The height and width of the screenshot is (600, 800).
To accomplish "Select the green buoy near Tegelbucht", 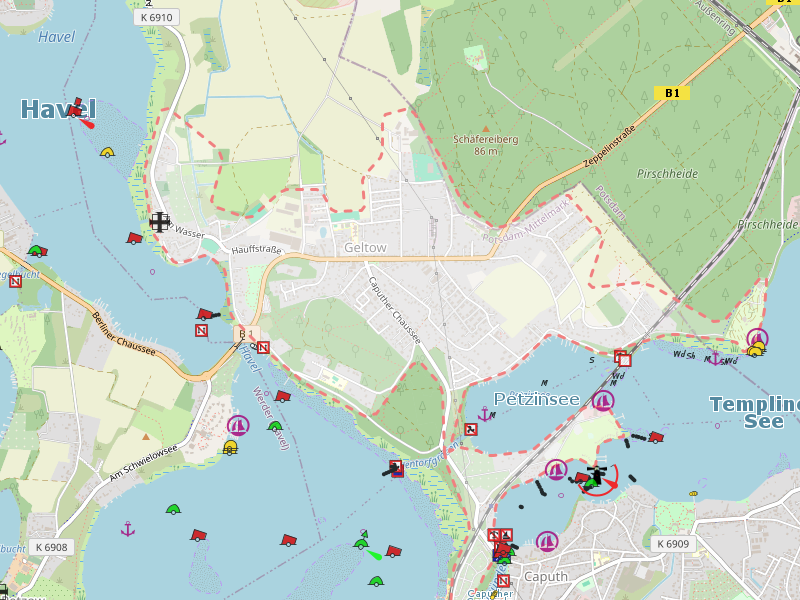I will (x=36, y=251).
